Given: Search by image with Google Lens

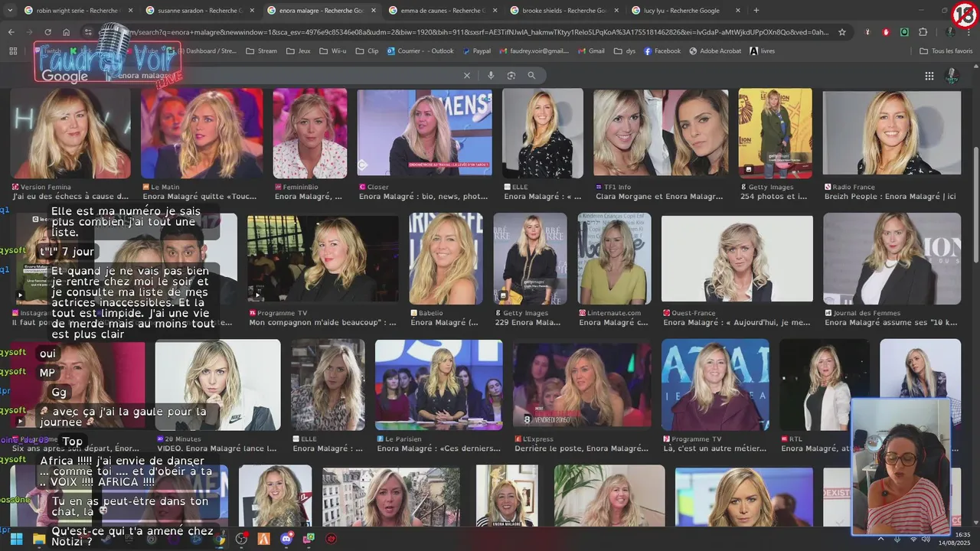Looking at the screenshot, I should [511, 76].
